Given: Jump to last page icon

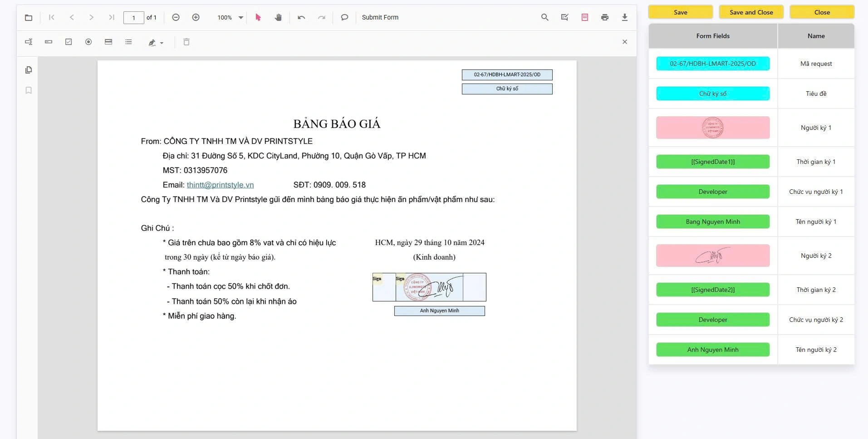Looking at the screenshot, I should [112, 17].
